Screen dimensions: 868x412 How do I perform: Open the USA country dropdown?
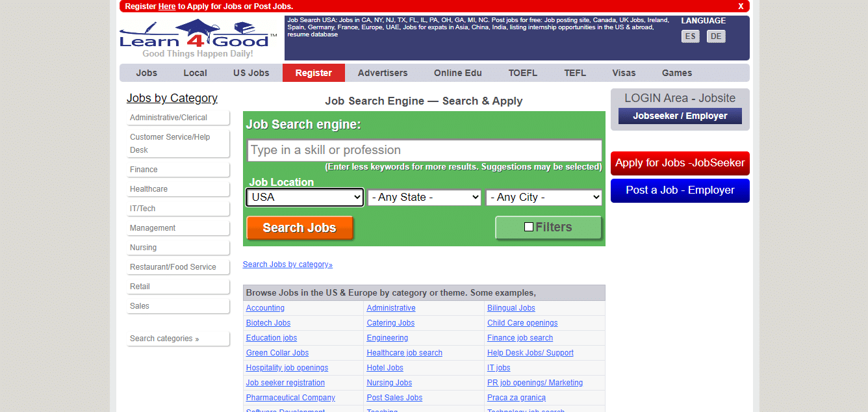click(305, 198)
